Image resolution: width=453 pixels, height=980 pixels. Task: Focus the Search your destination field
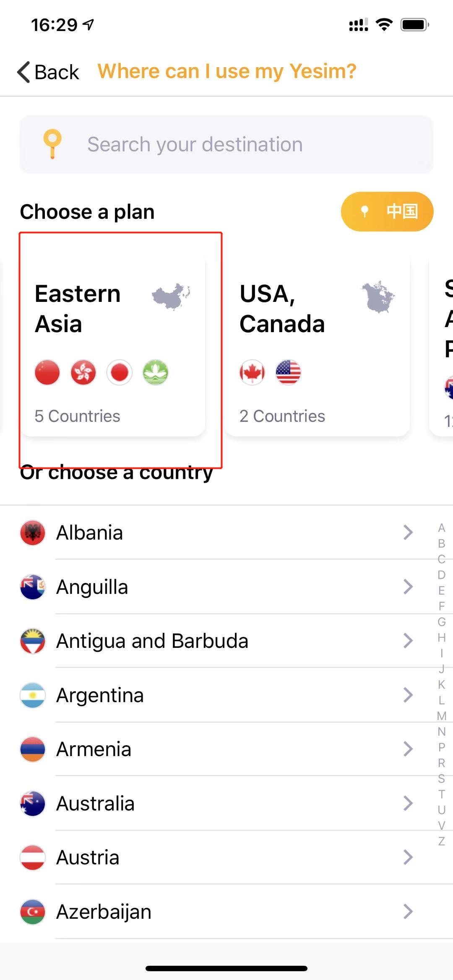(226, 145)
